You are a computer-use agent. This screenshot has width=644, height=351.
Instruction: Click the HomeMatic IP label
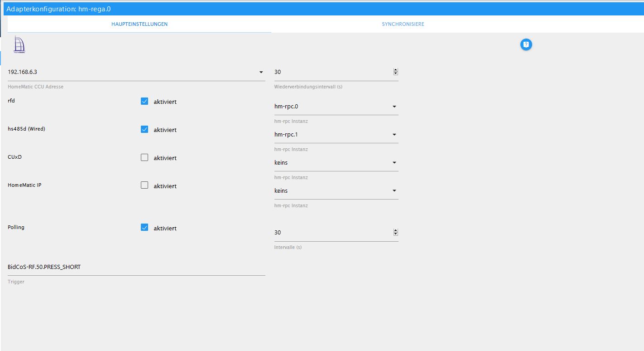[24, 185]
